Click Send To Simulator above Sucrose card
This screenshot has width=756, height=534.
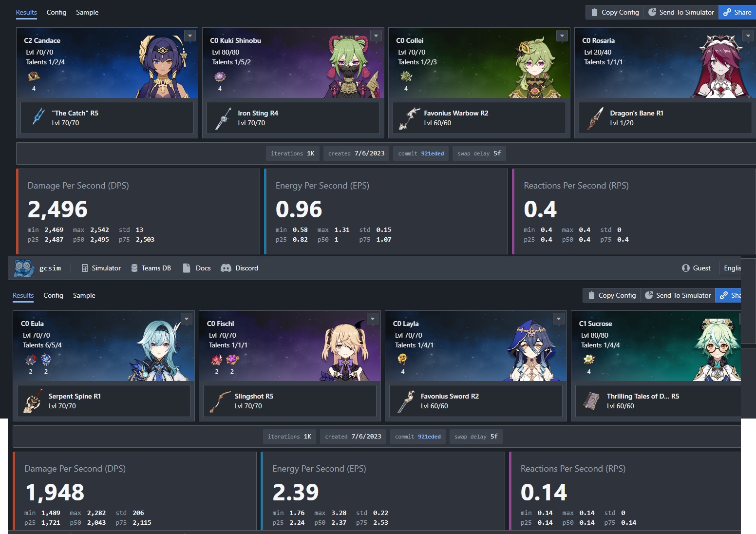point(678,295)
